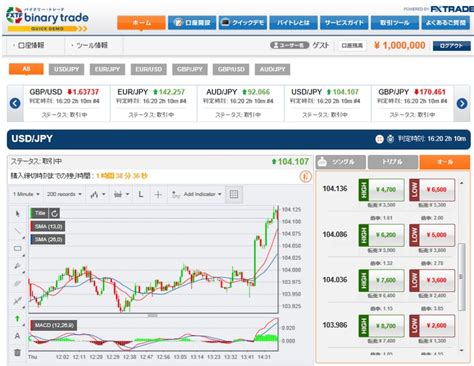Toggle the chart grid lines button
The height and width of the screenshot is (366, 474).
[234, 194]
